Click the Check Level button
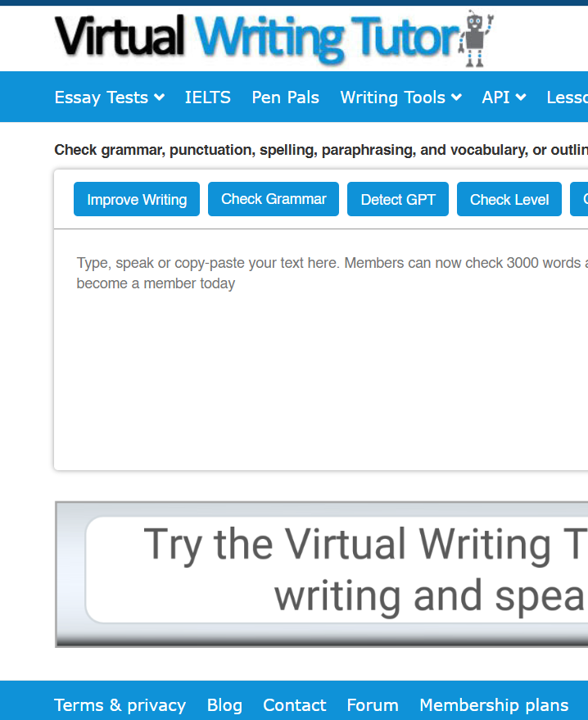 (x=509, y=199)
